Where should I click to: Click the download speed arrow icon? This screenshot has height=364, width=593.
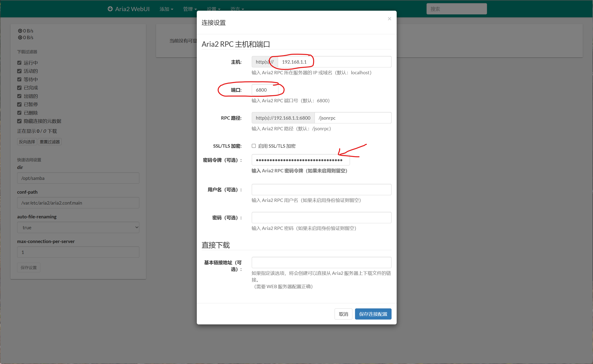[20, 38]
